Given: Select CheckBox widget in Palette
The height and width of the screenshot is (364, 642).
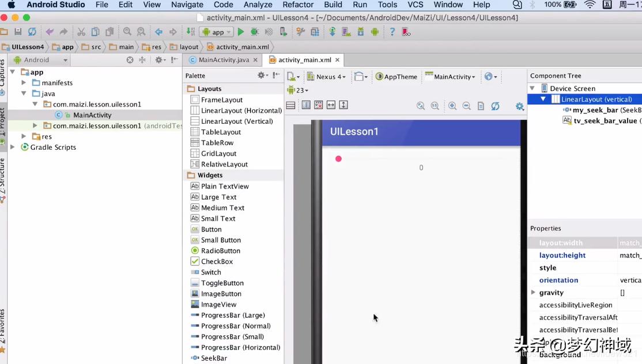Looking at the screenshot, I should point(217,261).
